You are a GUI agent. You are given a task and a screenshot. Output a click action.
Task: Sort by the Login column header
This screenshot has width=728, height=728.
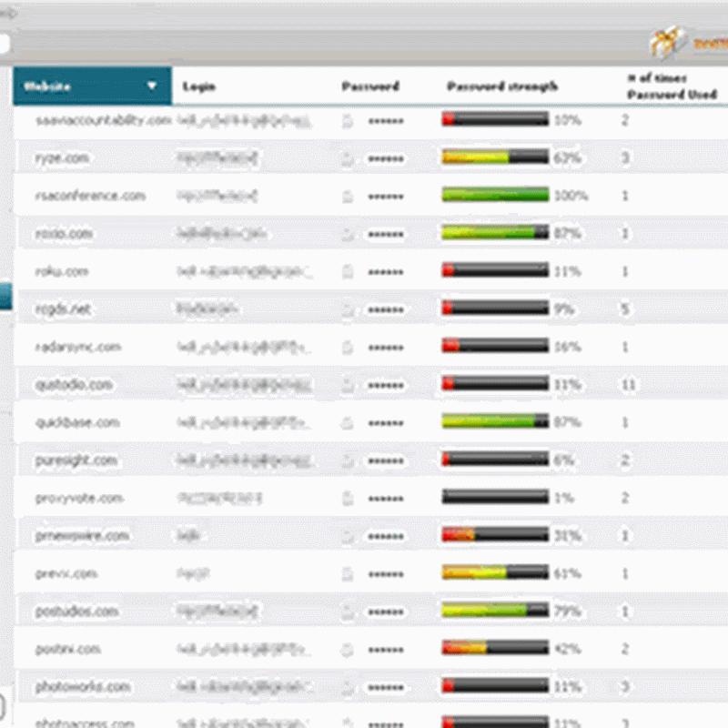(x=198, y=86)
